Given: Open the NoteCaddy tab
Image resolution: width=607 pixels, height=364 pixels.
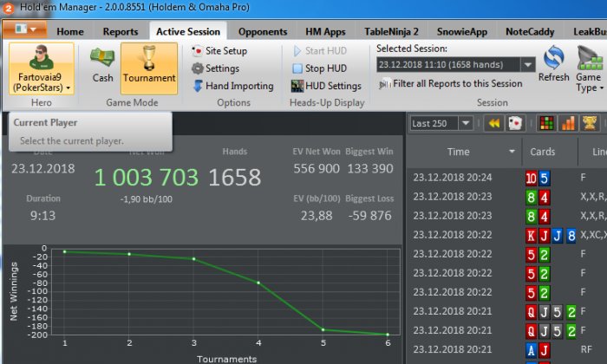Looking at the screenshot, I should (x=530, y=32).
